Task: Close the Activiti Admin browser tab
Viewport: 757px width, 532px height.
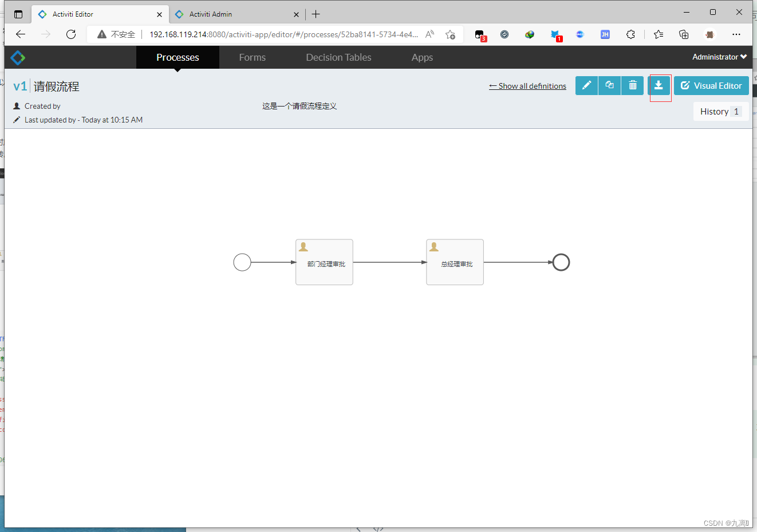Action: click(x=296, y=14)
